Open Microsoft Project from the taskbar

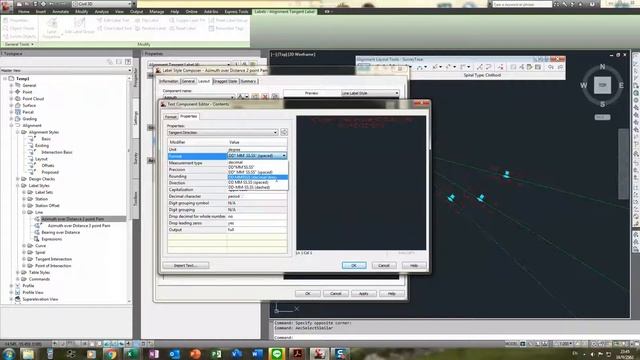216,354
